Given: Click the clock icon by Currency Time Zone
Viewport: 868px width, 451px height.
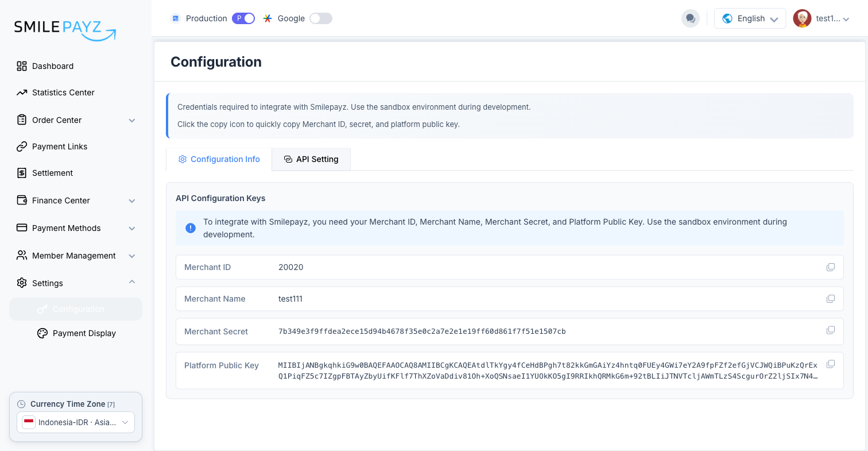Looking at the screenshot, I should point(22,404).
